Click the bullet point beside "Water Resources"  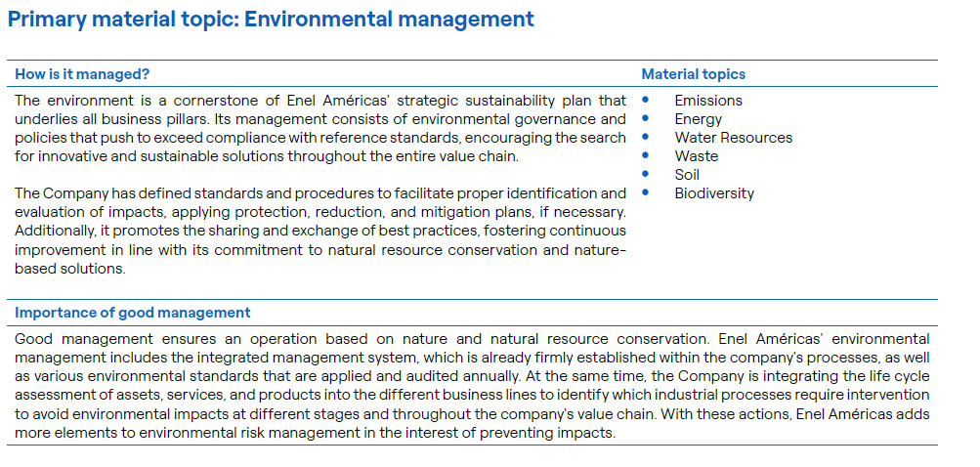pyautogui.click(x=646, y=137)
